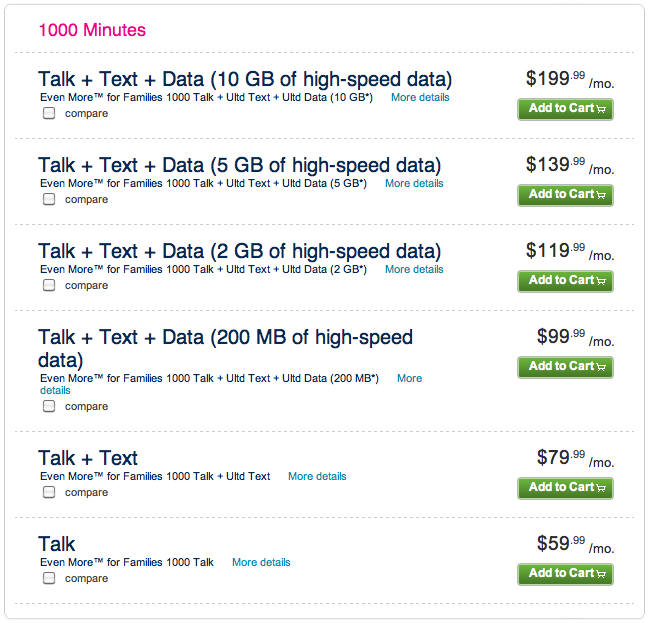Tick compare box for Talk + Text plan
This screenshot has width=649, height=623.
coord(49,493)
